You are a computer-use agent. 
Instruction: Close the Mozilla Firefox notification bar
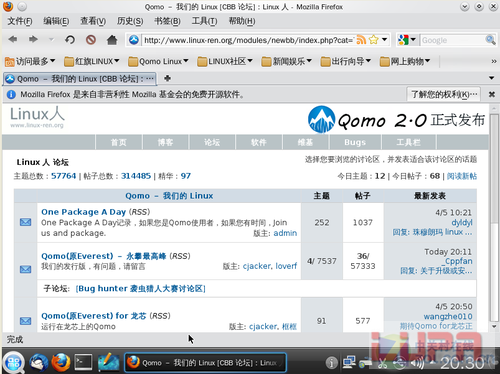point(491,94)
